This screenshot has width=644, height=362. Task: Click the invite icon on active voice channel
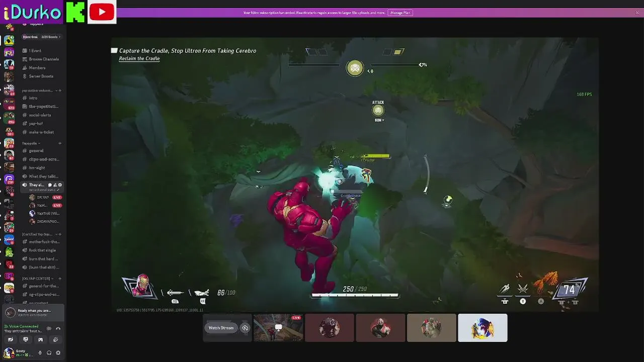click(55, 185)
